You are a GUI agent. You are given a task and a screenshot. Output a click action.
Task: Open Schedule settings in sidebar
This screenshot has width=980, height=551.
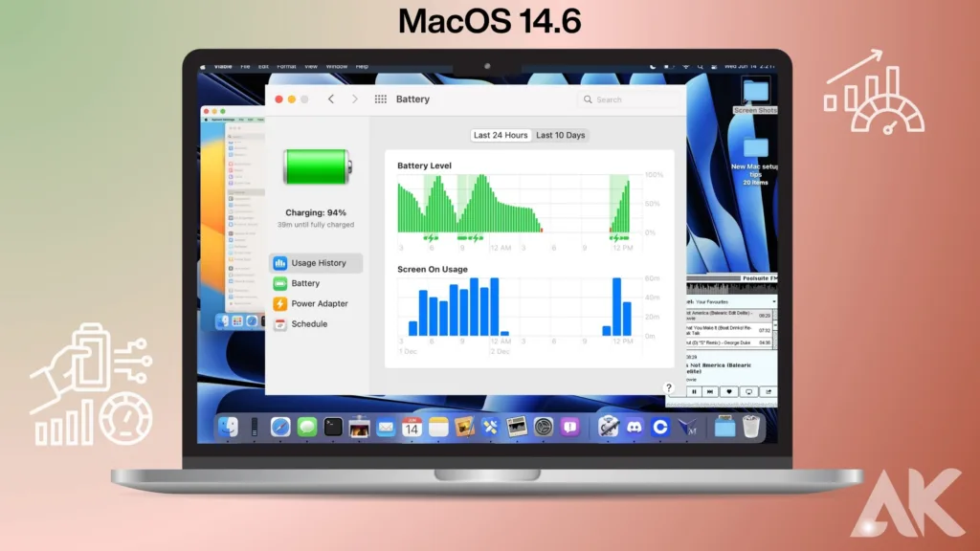[316, 323]
